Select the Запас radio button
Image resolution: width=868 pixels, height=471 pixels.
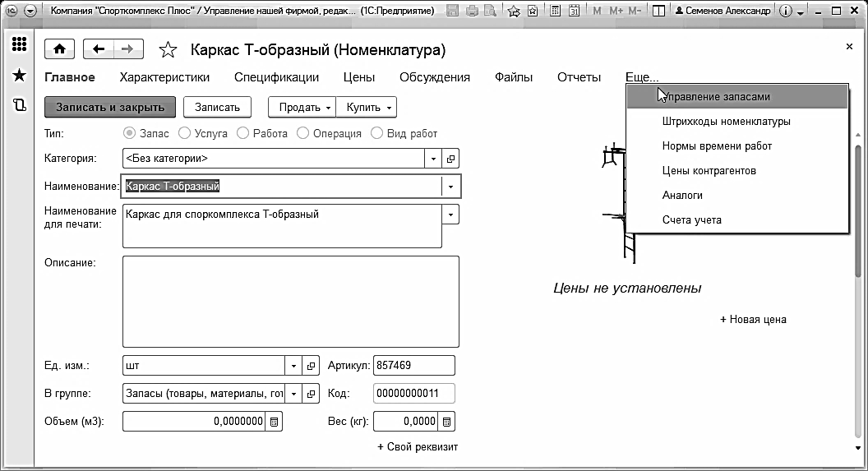129,133
